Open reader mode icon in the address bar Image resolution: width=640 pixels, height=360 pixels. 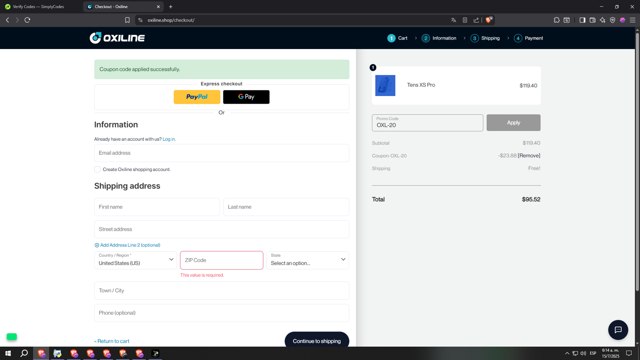[x=465, y=20]
